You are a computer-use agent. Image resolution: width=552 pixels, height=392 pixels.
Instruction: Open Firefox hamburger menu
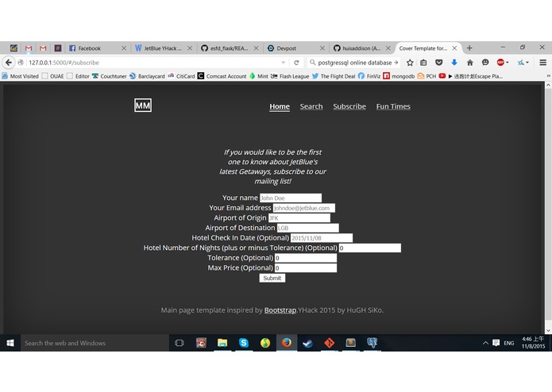542,63
